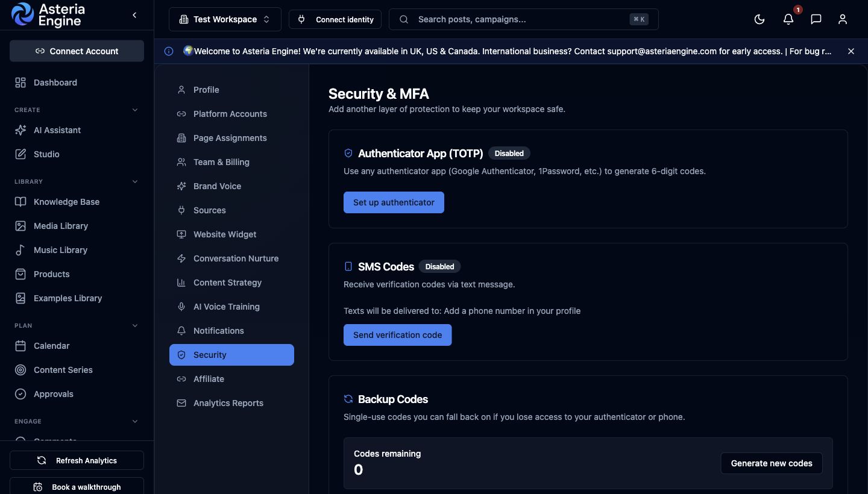Open the Website Widget settings

pos(231,234)
